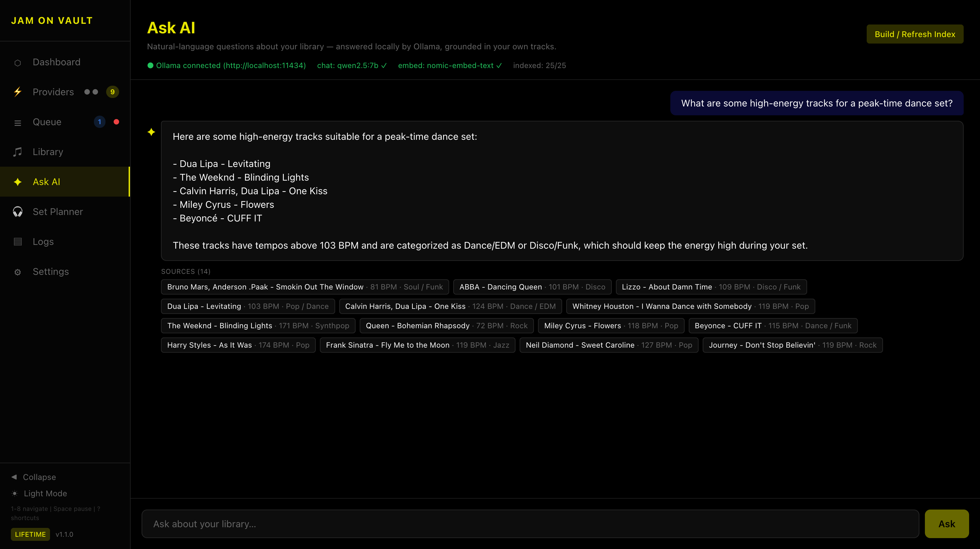Click Build / Refresh Index button
This screenshot has height=549, width=980.
915,34
